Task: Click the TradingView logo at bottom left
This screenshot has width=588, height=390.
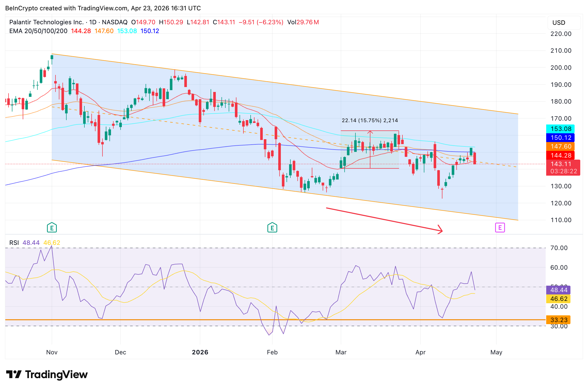Action: click(x=46, y=374)
